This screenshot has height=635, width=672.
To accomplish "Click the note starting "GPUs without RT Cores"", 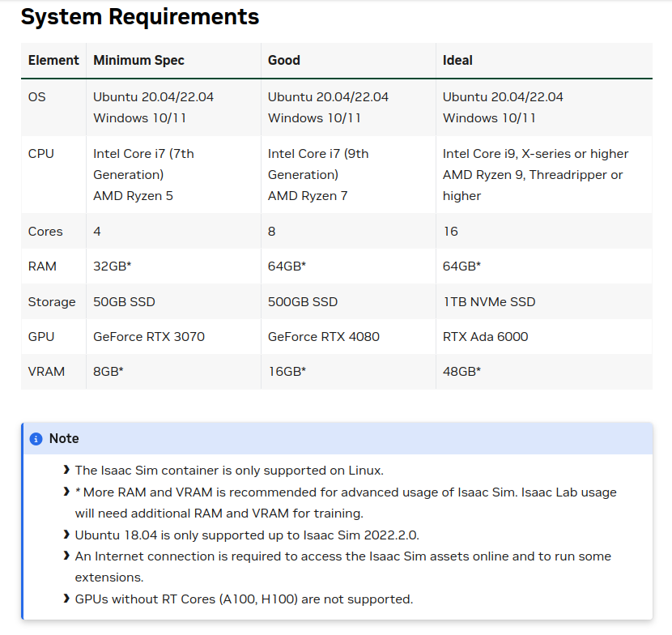I will 244,599.
